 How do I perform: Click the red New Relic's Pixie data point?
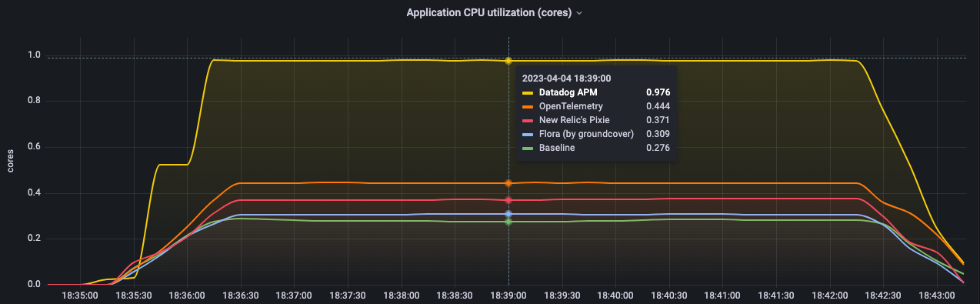point(508,200)
